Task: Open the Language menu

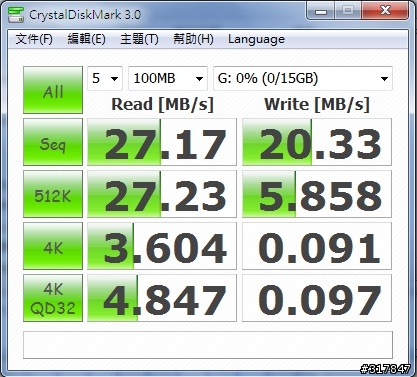Action: (256, 39)
